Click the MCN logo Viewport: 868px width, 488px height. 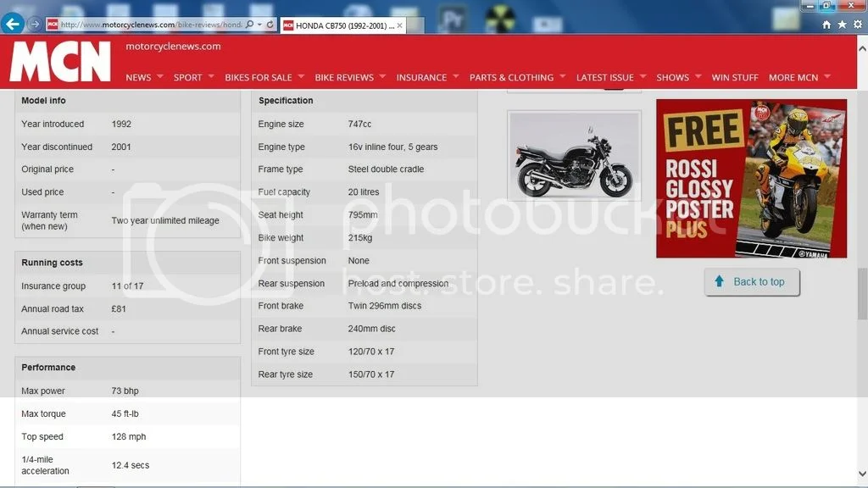tap(60, 61)
